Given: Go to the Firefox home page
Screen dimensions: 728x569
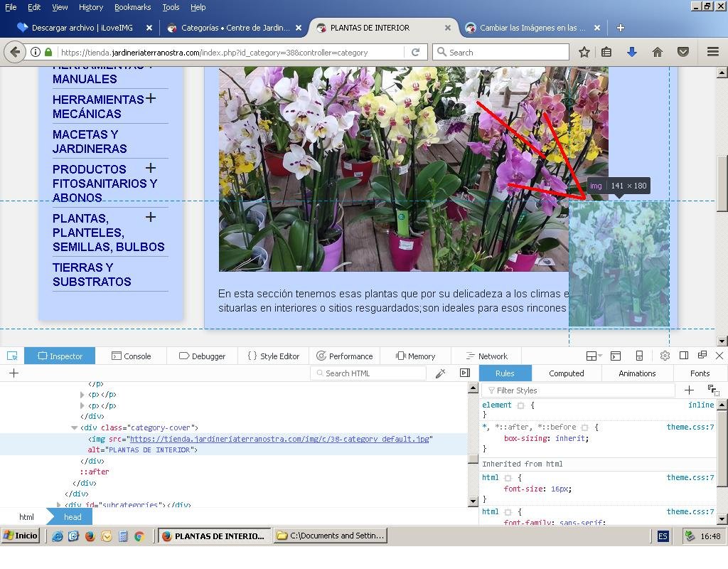Looking at the screenshot, I should point(657,52).
